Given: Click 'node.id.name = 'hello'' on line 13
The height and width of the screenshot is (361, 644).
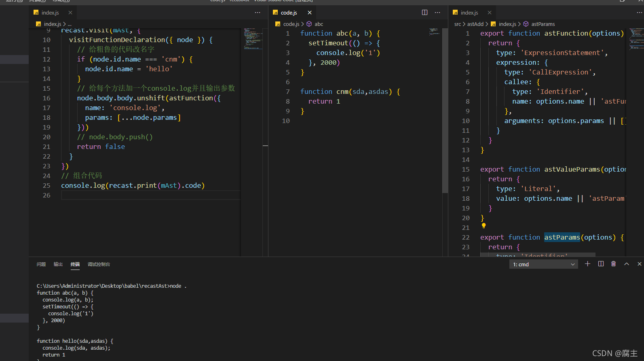Looking at the screenshot, I should [129, 69].
